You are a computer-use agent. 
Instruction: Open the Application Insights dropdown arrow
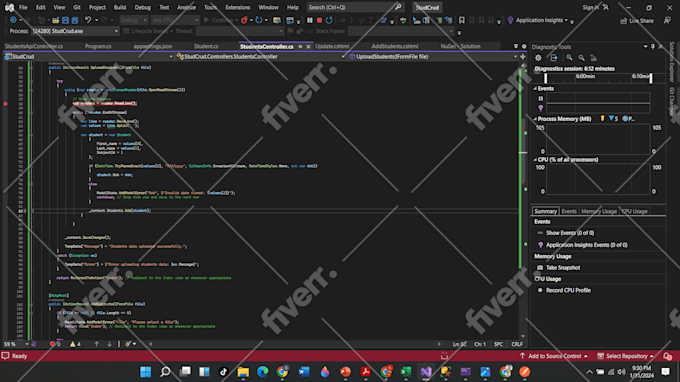[566, 20]
